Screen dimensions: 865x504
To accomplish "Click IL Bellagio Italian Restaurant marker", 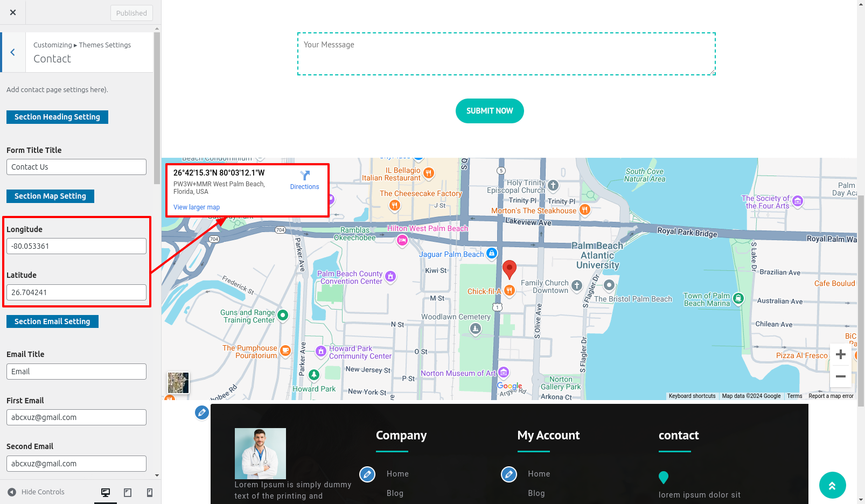I will coord(429,173).
